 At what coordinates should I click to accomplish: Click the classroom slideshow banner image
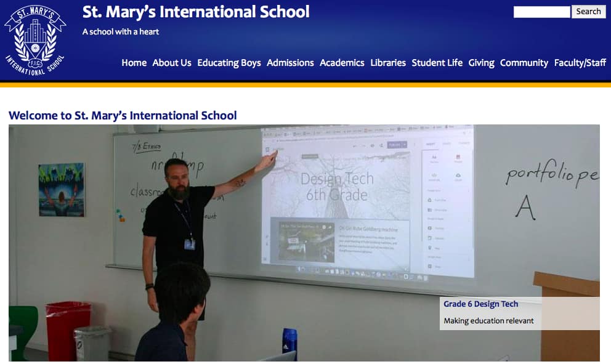[304, 243]
